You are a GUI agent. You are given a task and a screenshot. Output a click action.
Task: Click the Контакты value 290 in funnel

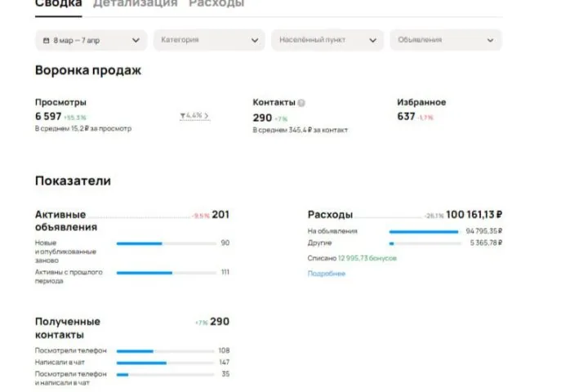[262, 118]
